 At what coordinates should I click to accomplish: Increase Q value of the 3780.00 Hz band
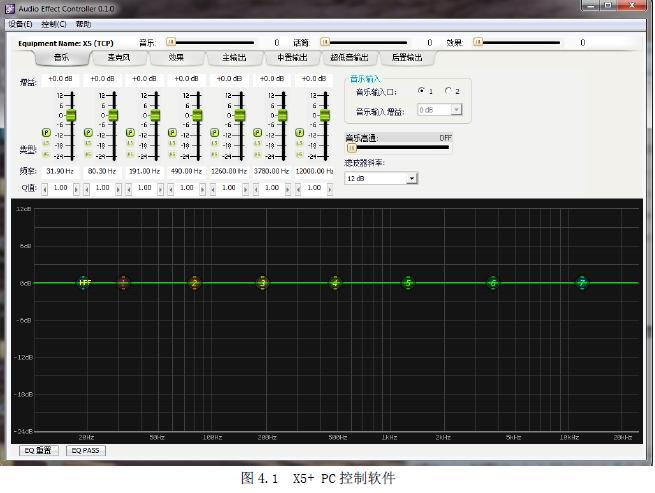coord(288,189)
